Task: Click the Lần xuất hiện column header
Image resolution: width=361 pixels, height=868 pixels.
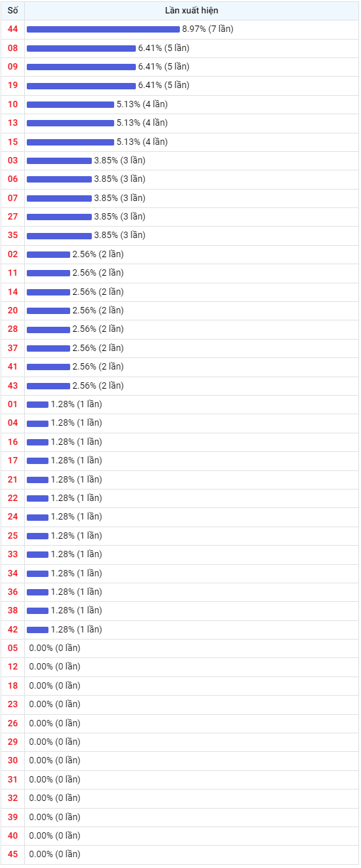Action: (x=191, y=11)
